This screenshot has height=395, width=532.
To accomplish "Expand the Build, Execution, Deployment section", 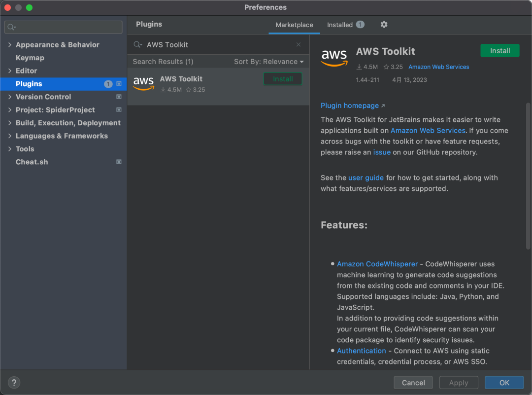I will click(x=9, y=123).
